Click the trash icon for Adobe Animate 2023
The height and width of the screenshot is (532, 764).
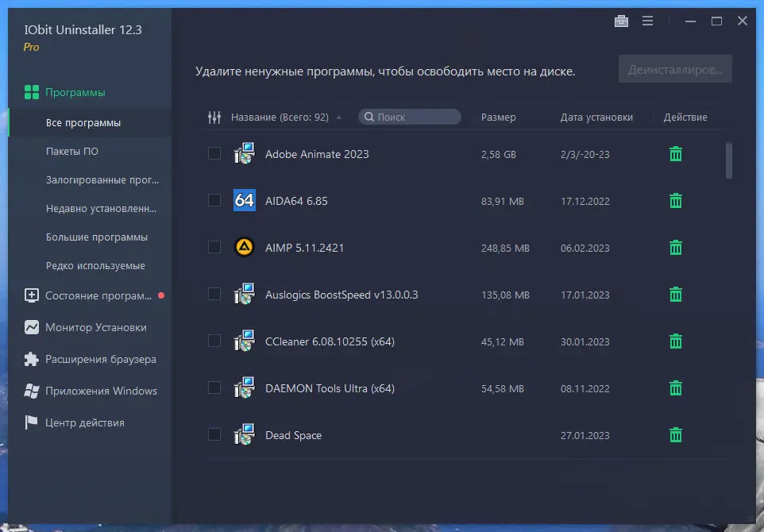(675, 154)
